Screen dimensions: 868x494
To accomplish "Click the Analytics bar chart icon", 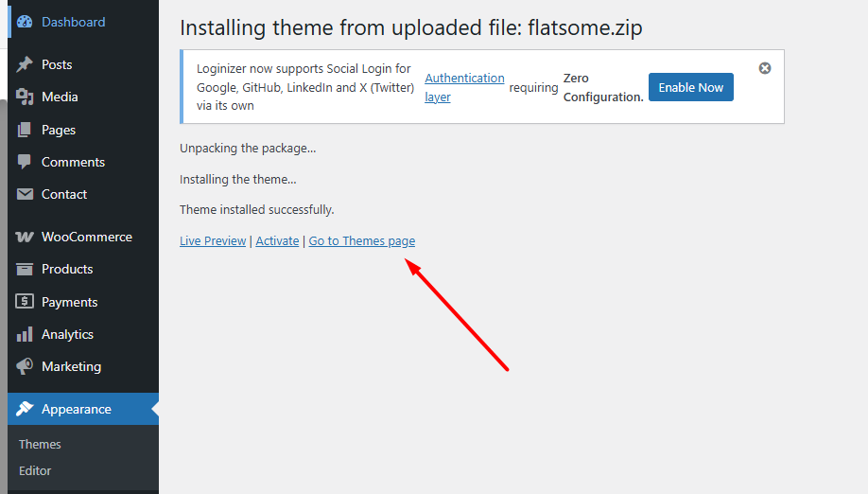I will pyautogui.click(x=25, y=334).
